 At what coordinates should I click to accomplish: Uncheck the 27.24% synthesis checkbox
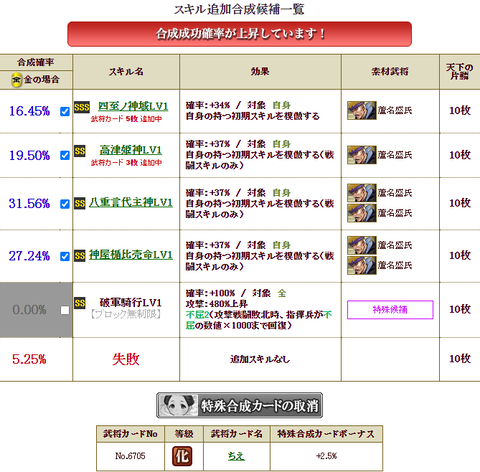click(65, 256)
